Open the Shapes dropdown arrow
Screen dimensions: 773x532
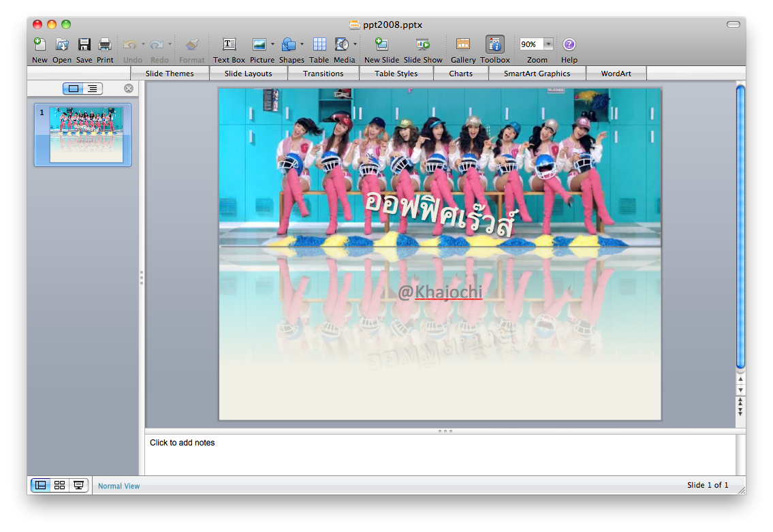pos(302,44)
